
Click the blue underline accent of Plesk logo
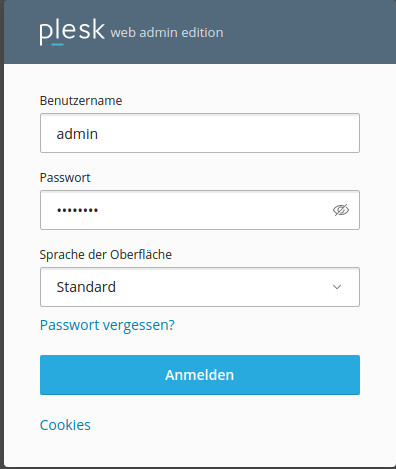coord(57,44)
